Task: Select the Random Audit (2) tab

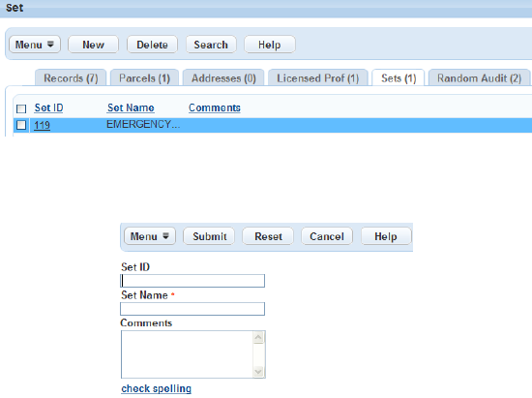Action: click(x=479, y=78)
